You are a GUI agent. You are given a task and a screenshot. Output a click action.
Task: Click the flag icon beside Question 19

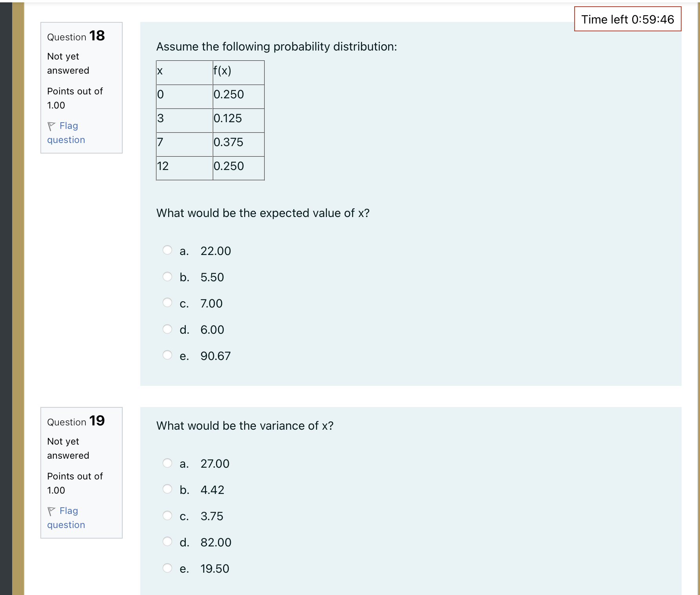click(x=52, y=510)
